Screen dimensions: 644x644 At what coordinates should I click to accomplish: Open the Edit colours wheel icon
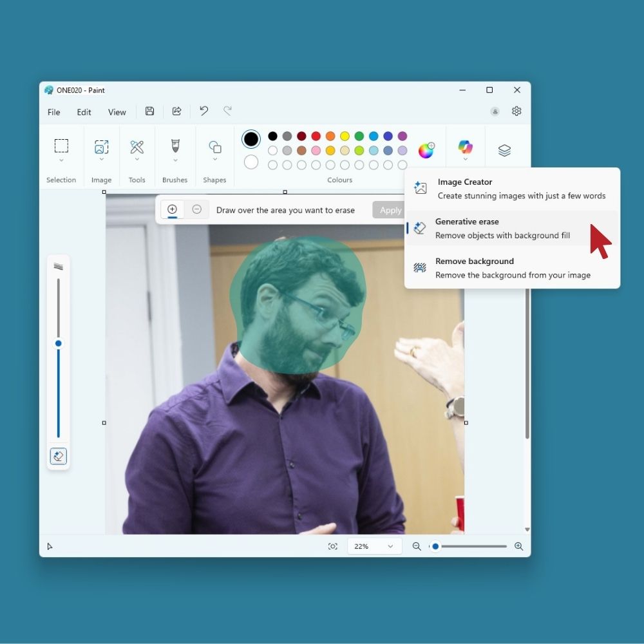426,151
